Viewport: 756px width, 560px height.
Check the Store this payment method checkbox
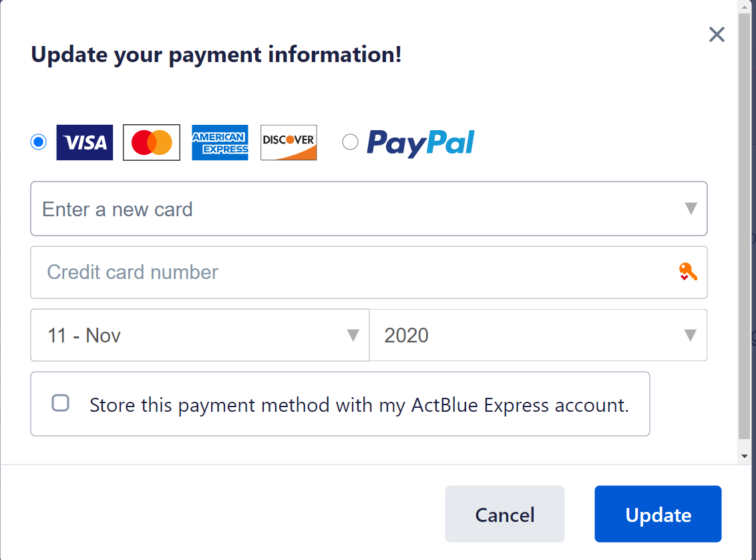coord(61,403)
